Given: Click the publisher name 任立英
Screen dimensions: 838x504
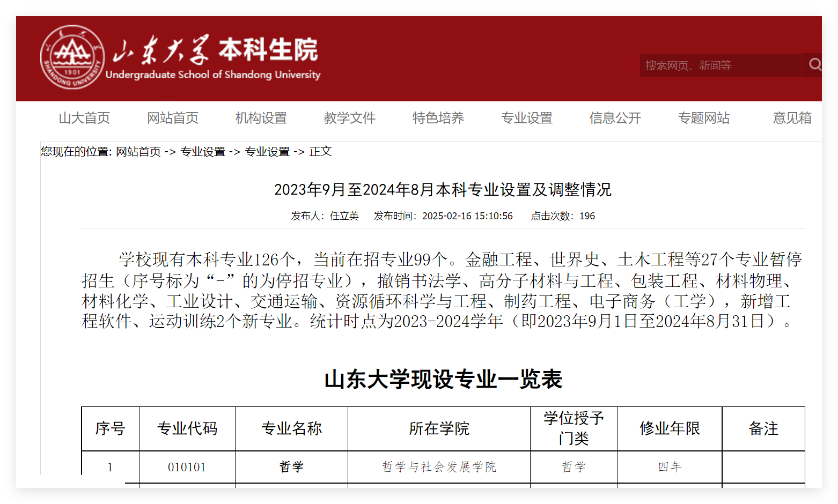Looking at the screenshot, I should 344,216.
